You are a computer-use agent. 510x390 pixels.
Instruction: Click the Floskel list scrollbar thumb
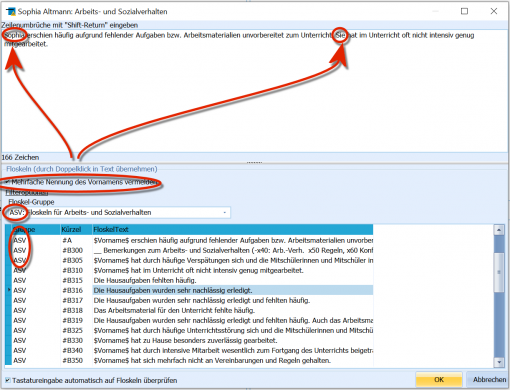click(499, 272)
